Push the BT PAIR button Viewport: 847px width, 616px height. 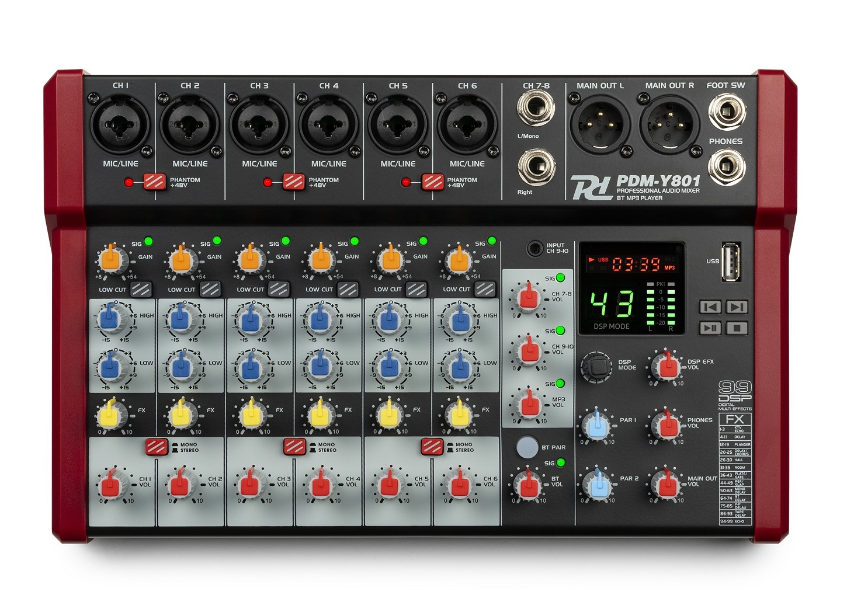coord(527,447)
